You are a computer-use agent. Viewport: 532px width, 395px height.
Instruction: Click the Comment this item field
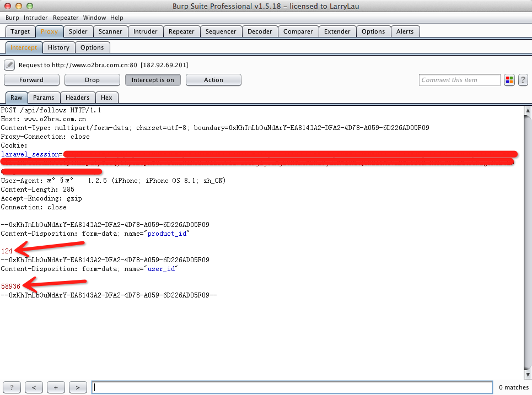(459, 80)
